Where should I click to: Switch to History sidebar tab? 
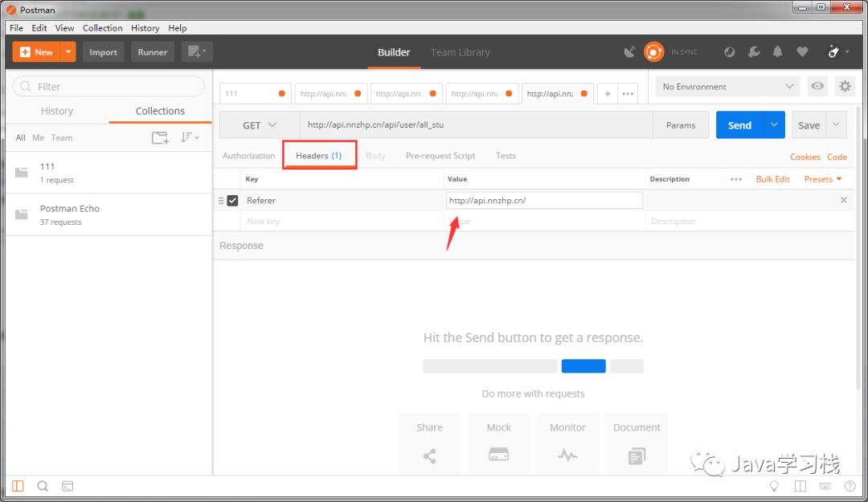tap(57, 111)
